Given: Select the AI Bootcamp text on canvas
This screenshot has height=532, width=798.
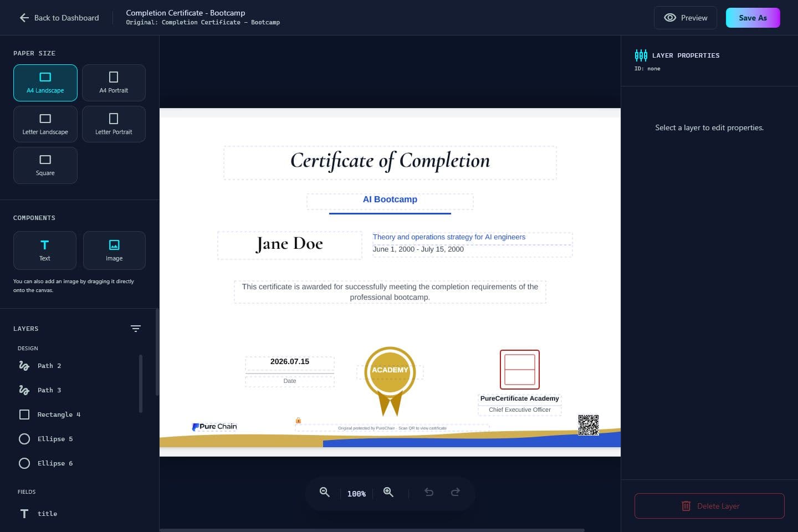Looking at the screenshot, I should (x=390, y=201).
